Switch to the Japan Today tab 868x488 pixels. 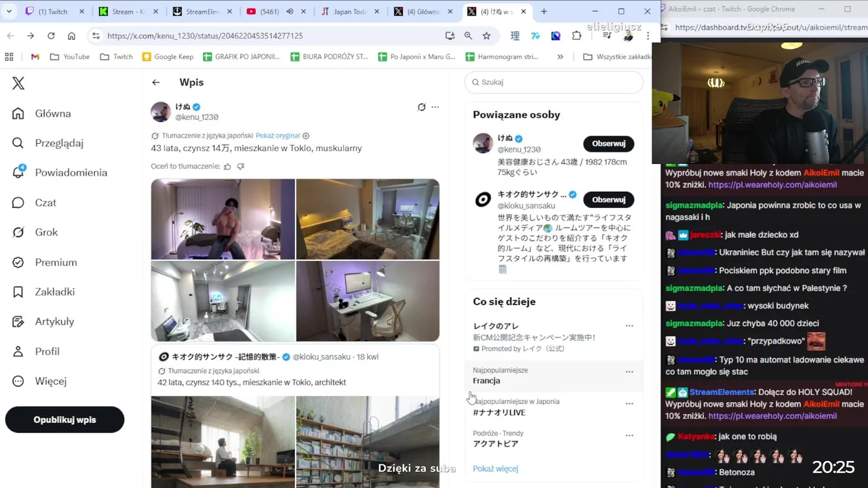click(x=351, y=12)
